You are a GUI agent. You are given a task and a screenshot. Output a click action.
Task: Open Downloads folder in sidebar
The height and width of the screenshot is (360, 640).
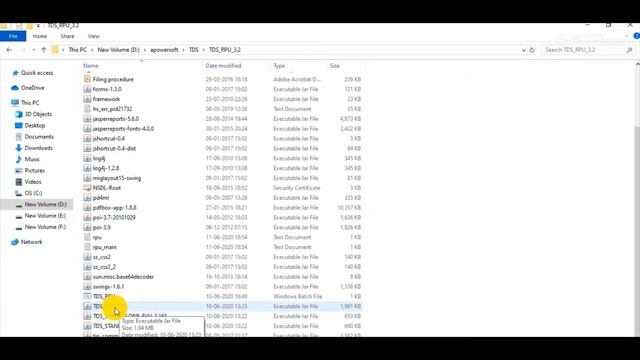coord(38,148)
